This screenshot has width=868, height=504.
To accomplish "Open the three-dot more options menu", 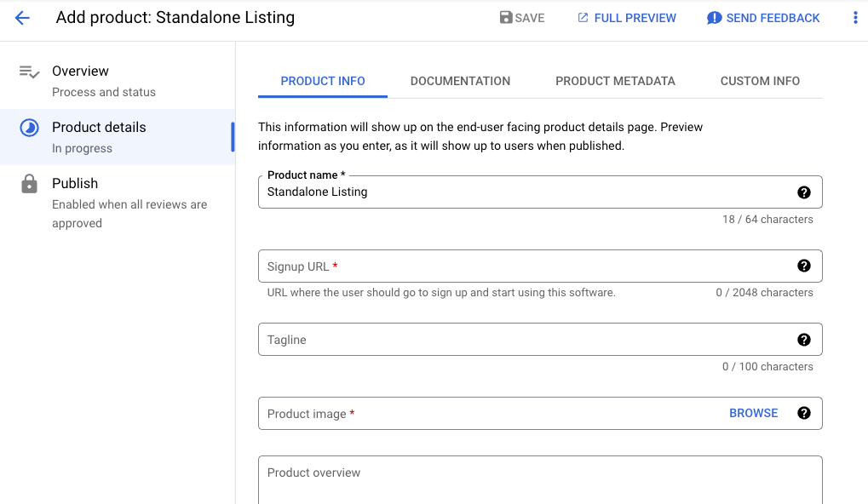I will click(x=855, y=18).
